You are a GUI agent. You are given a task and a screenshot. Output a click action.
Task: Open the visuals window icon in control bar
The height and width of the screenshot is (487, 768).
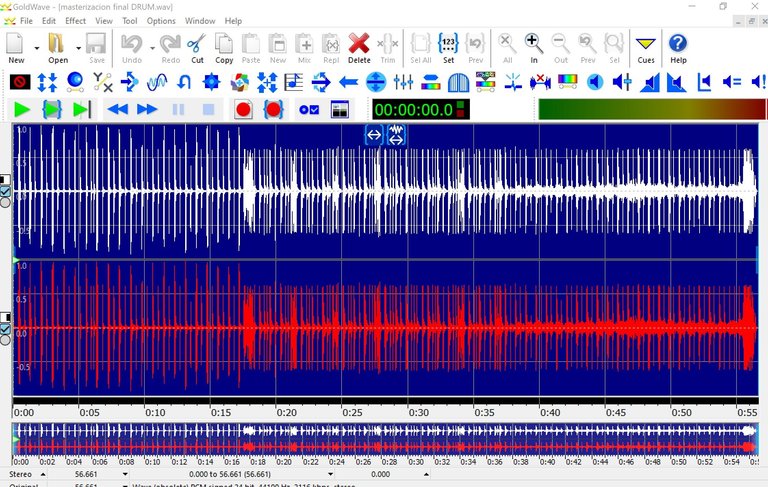pos(340,110)
